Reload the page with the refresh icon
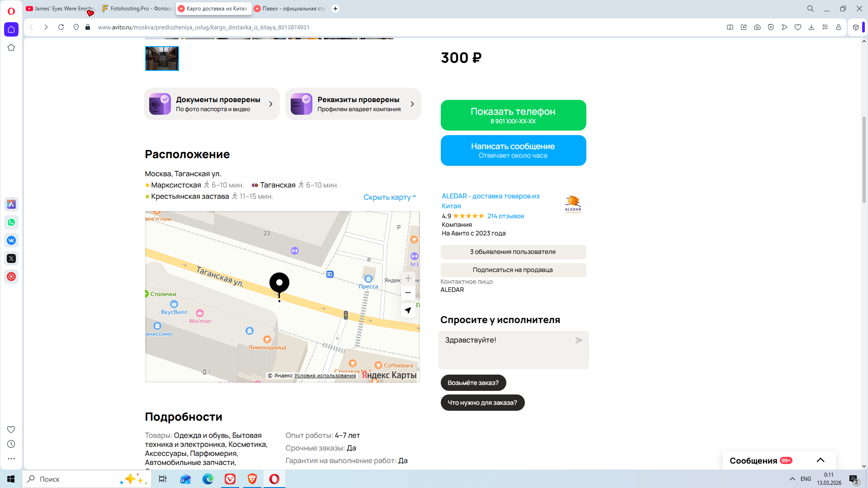The image size is (868, 488). pos(61,27)
